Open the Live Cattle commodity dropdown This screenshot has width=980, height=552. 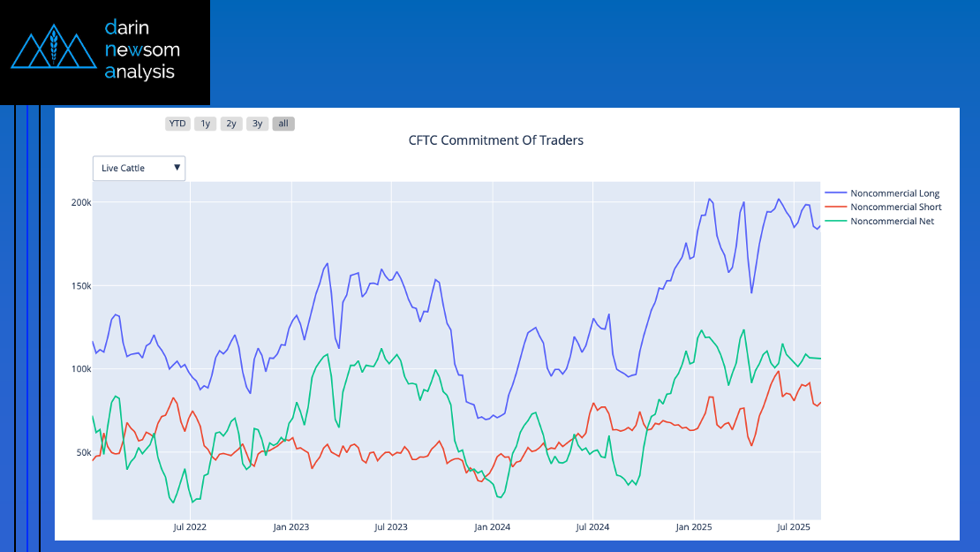(x=132, y=168)
